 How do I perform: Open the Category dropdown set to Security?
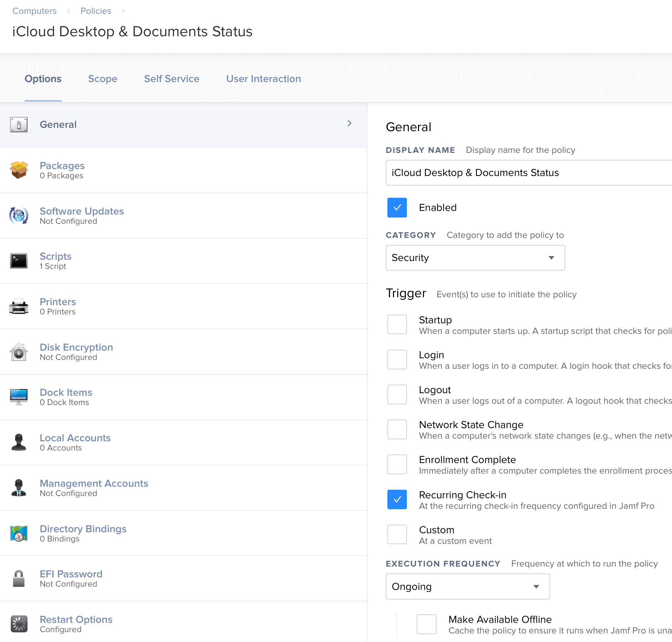[475, 258]
